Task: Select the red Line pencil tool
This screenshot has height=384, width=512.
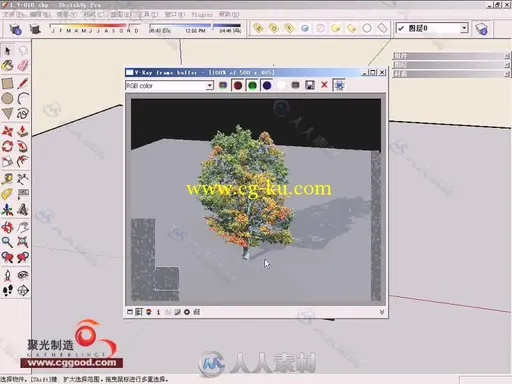Action: [x=23, y=83]
